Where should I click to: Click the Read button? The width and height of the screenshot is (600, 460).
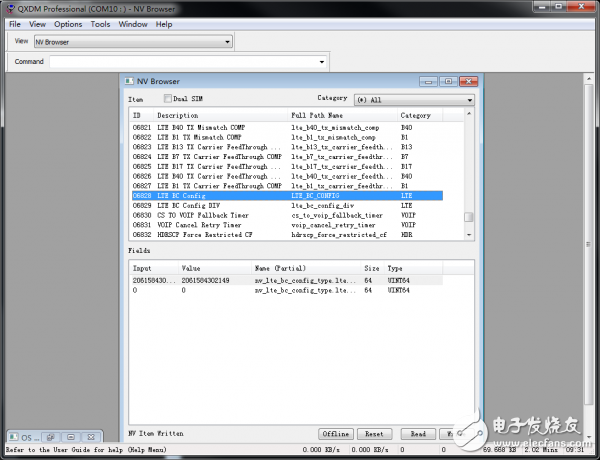[418, 434]
